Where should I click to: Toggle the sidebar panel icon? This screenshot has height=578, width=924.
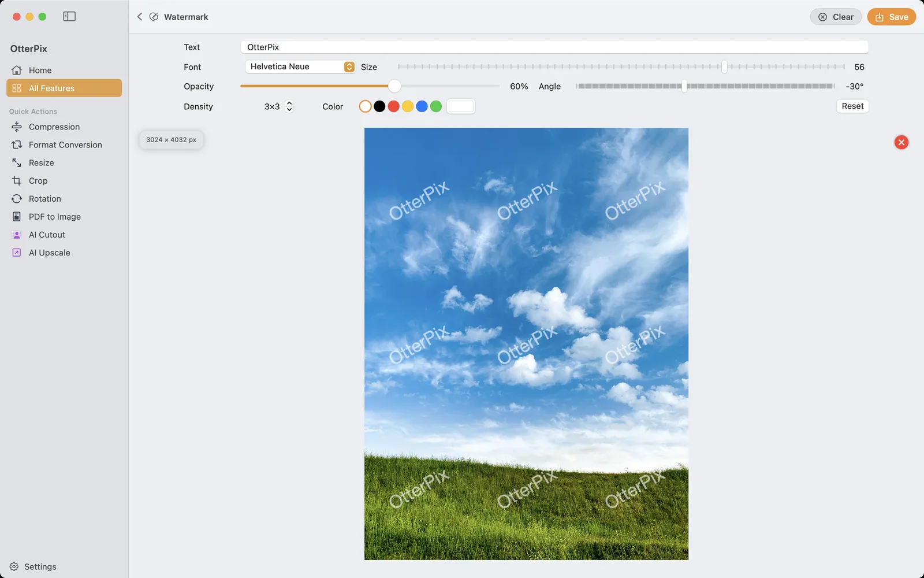pyautogui.click(x=69, y=17)
